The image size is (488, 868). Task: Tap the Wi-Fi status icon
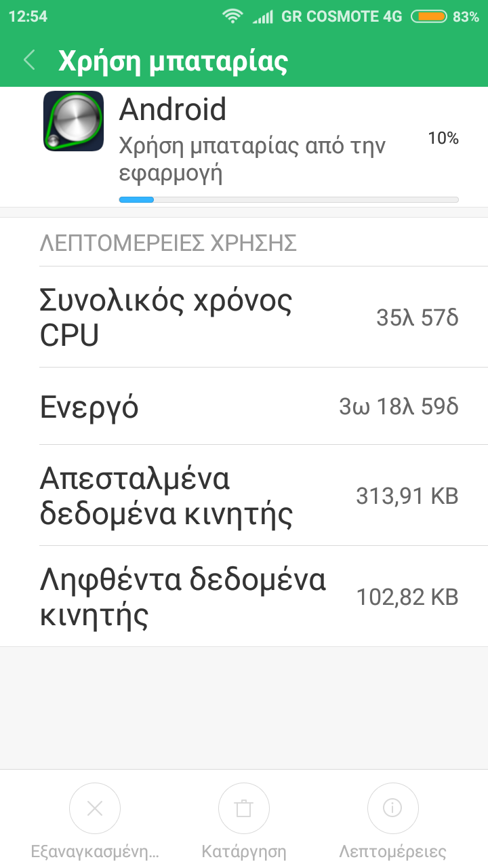tap(233, 17)
